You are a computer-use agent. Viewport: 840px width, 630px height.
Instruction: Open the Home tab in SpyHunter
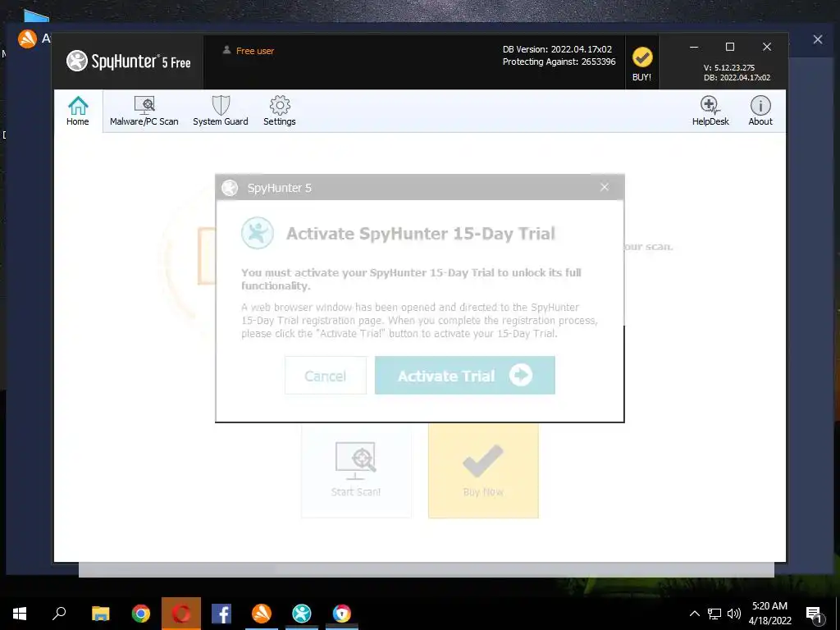point(78,112)
